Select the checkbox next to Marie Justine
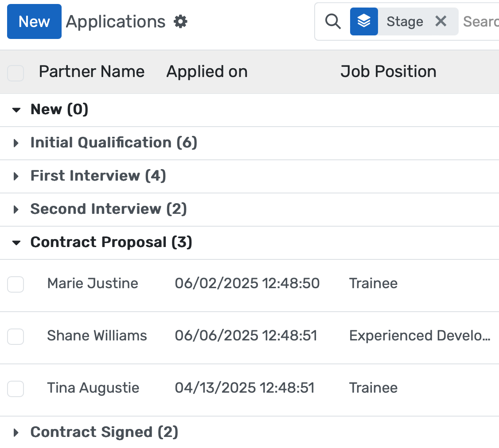Image resolution: width=499 pixels, height=448 pixels. coord(16,285)
